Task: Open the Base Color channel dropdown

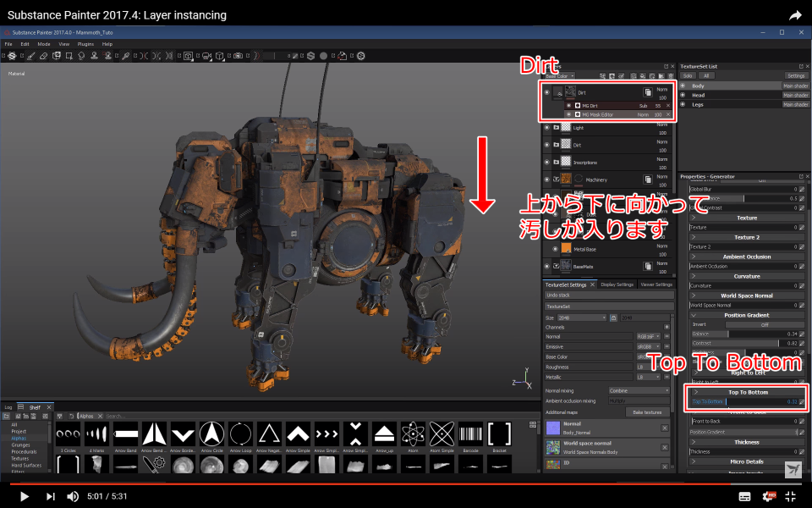Action: pyautogui.click(x=559, y=76)
